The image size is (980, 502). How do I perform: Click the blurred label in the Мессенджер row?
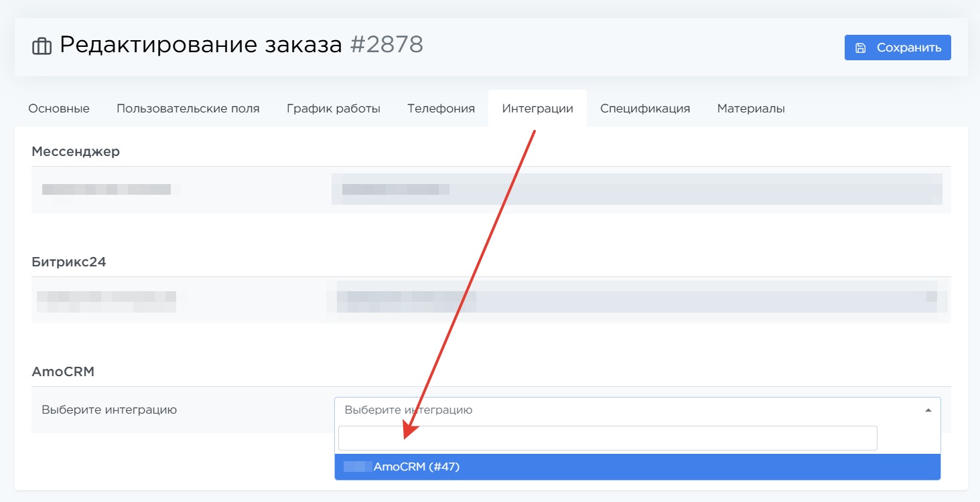106,189
